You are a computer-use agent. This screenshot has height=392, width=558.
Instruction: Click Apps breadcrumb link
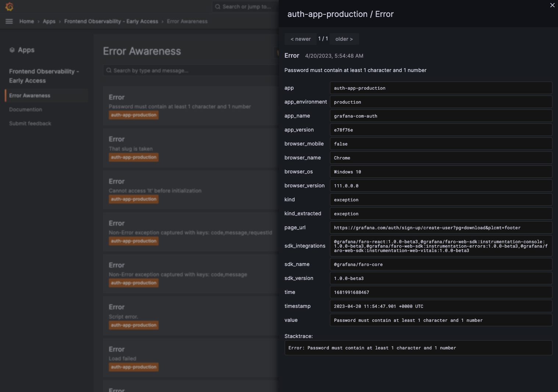pos(49,21)
